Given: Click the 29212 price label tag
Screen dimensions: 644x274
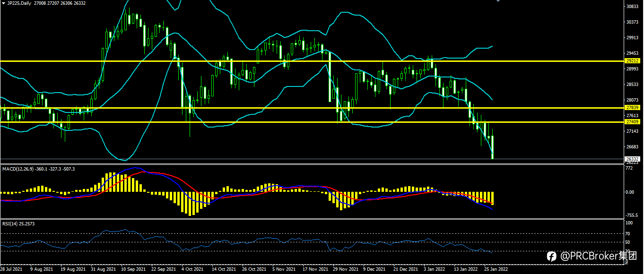Looking at the screenshot, I should pyautogui.click(x=632, y=61).
